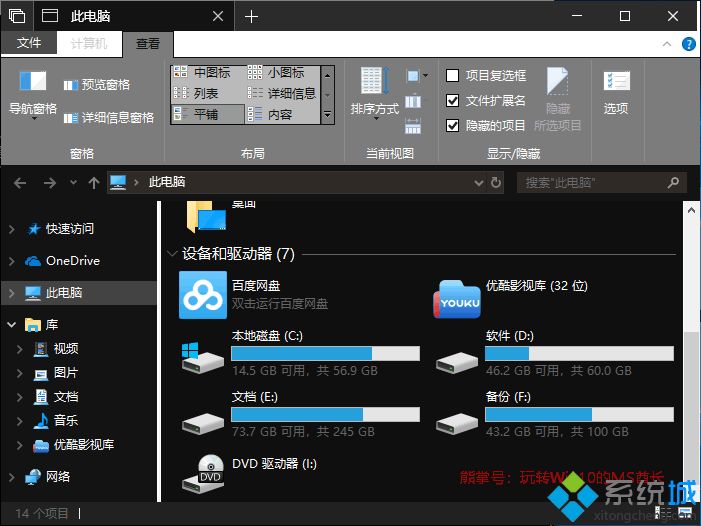Viewport: 701px width, 526px height.
Task: Expand This PC (此电脑) tree node
Action: click(12, 293)
